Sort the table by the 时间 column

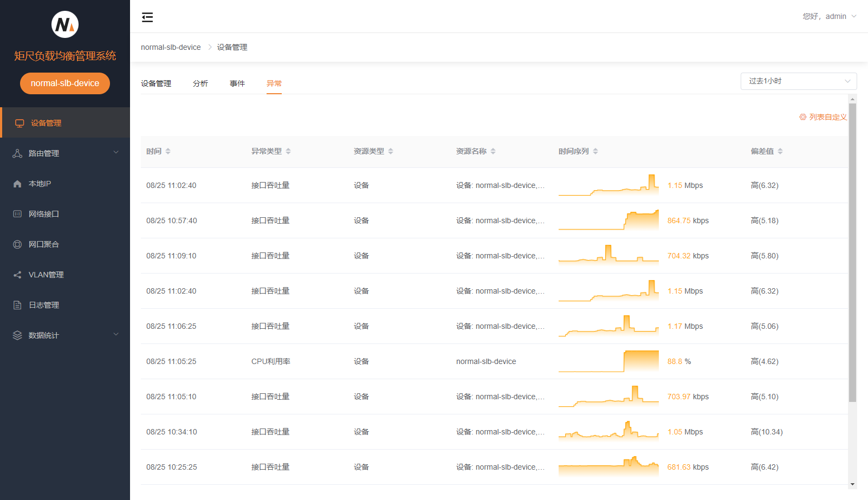click(x=168, y=151)
